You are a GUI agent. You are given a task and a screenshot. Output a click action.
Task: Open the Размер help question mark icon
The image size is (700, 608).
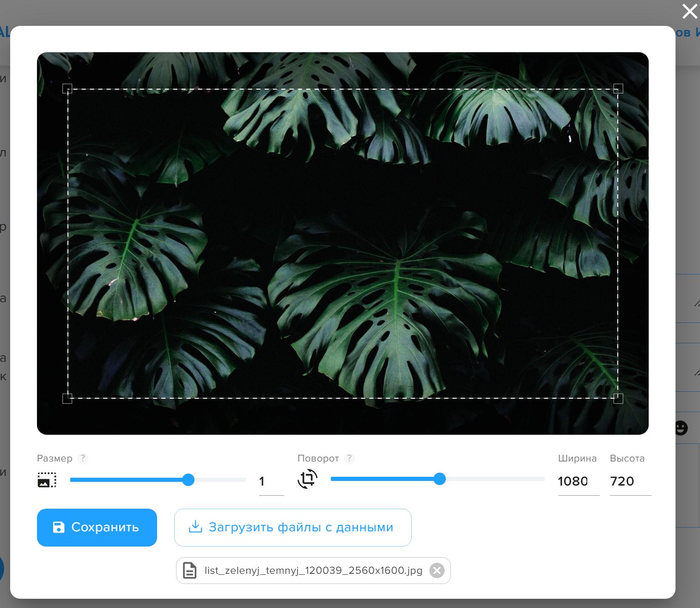tap(83, 459)
